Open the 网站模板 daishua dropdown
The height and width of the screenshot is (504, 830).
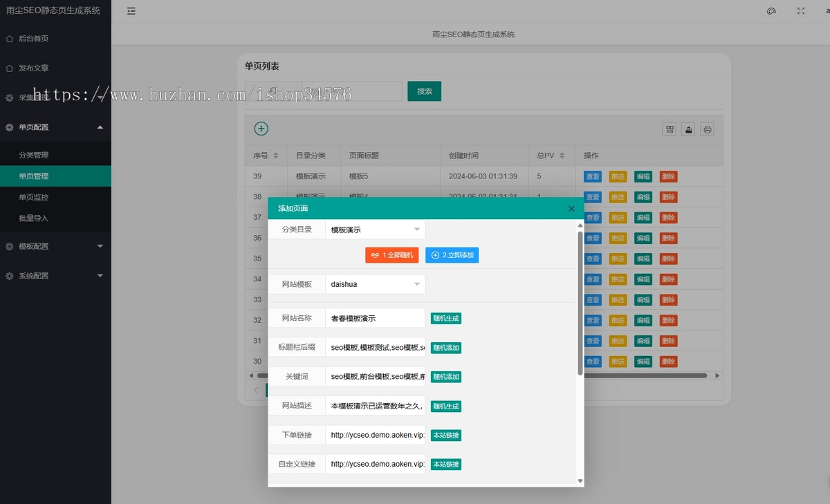click(375, 284)
